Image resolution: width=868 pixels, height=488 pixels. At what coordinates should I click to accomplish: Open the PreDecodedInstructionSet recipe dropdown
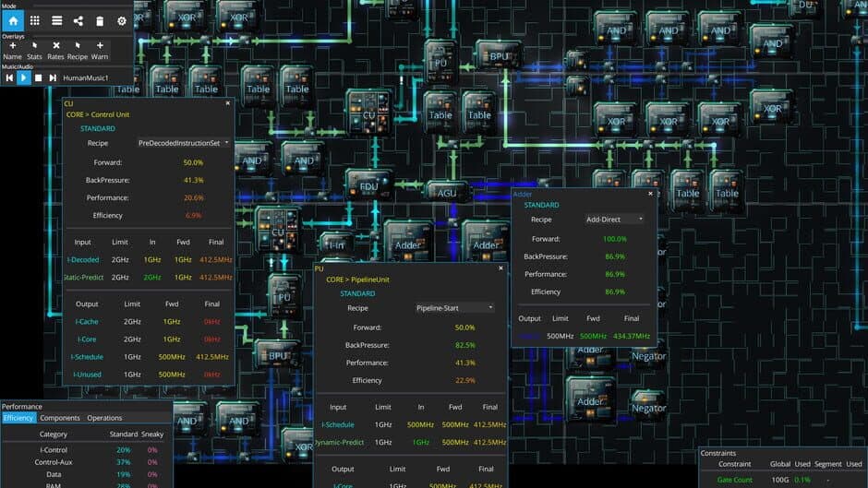click(x=183, y=143)
